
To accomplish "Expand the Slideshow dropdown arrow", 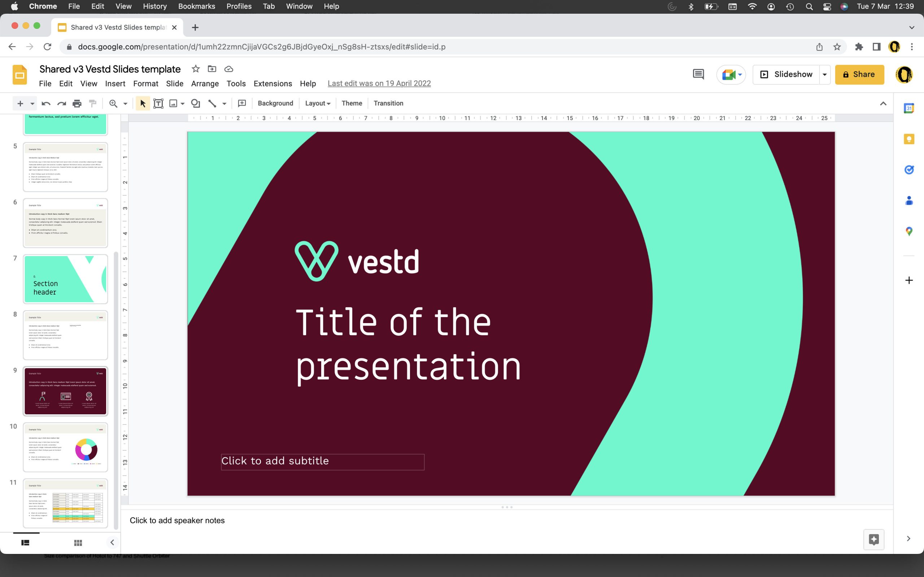I will tap(824, 74).
